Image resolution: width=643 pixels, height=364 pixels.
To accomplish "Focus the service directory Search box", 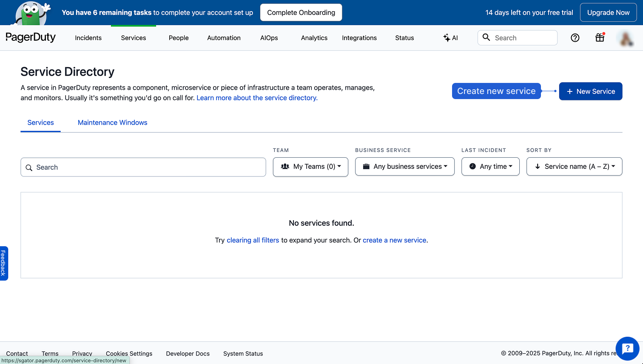I will click(x=143, y=167).
